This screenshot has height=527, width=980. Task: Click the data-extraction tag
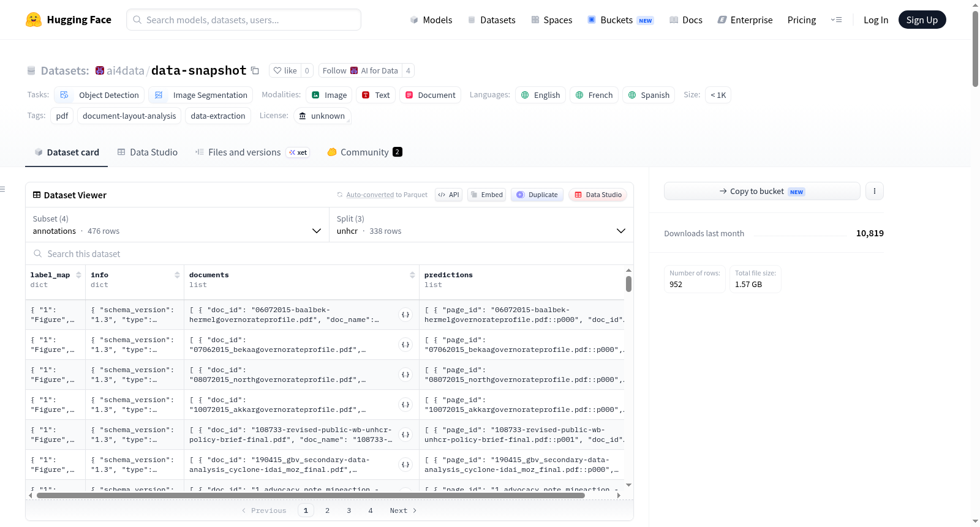point(218,116)
